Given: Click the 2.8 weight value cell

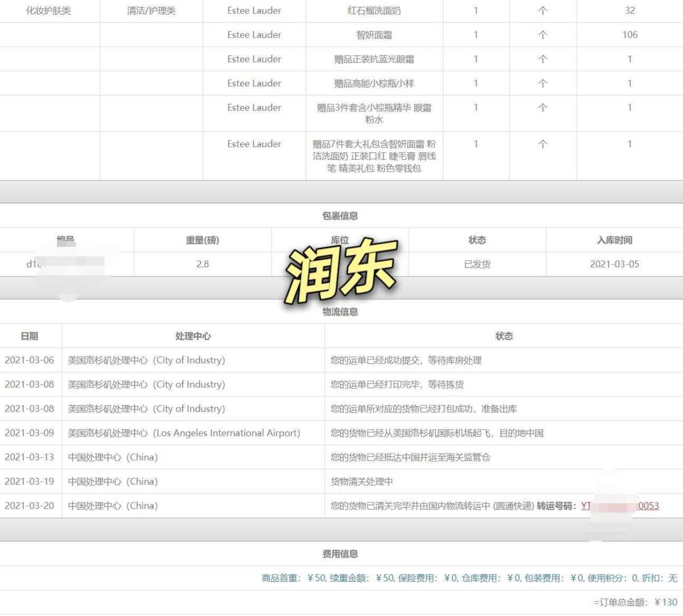Looking at the screenshot, I should tap(203, 264).
